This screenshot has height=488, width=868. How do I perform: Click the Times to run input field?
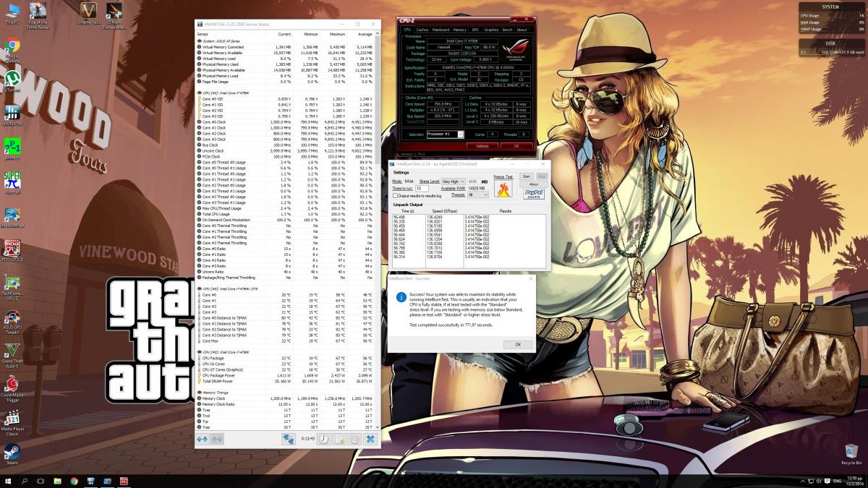tap(422, 188)
